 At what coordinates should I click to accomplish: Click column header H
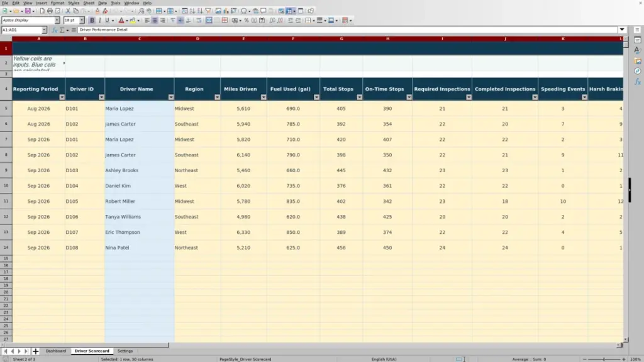point(387,38)
